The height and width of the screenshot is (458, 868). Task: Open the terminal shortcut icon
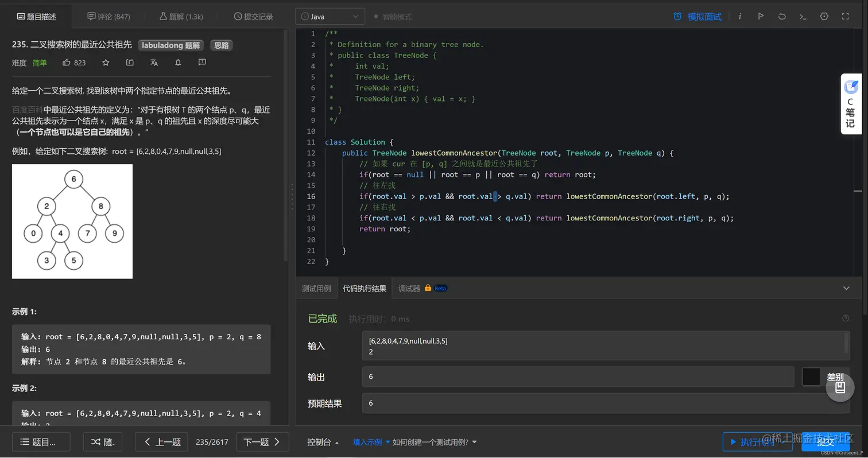click(x=803, y=16)
